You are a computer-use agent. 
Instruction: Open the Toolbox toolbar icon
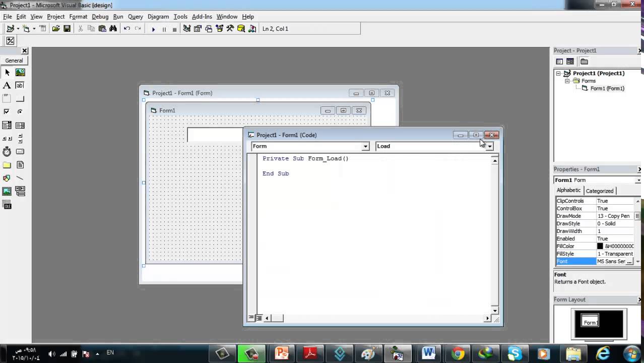230,29
